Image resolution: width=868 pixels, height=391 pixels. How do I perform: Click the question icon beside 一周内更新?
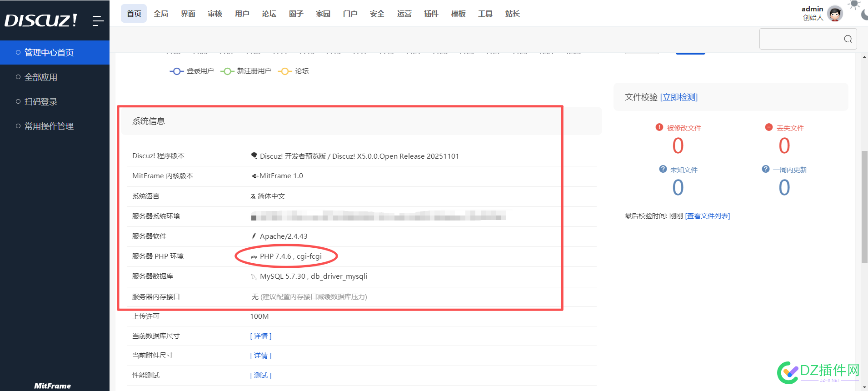click(766, 169)
